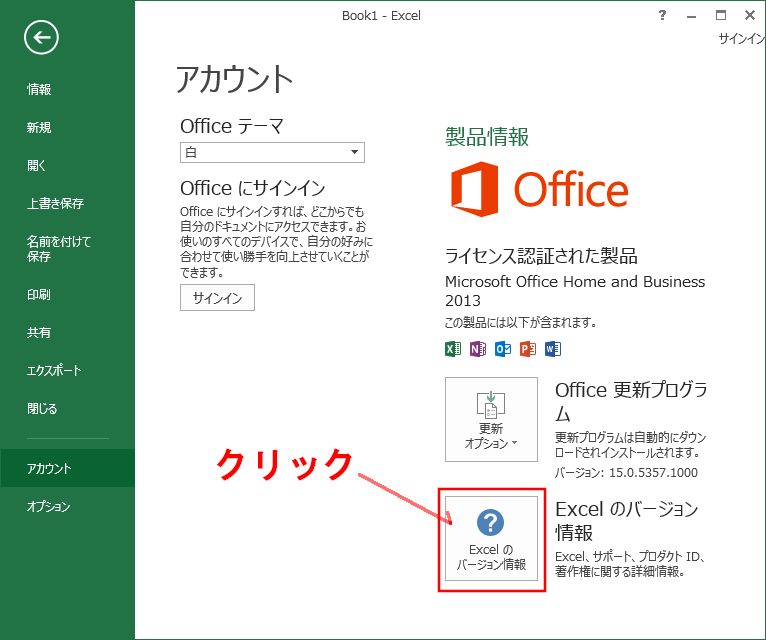Click the OneNote app icon
The width and height of the screenshot is (766, 640).
point(478,349)
